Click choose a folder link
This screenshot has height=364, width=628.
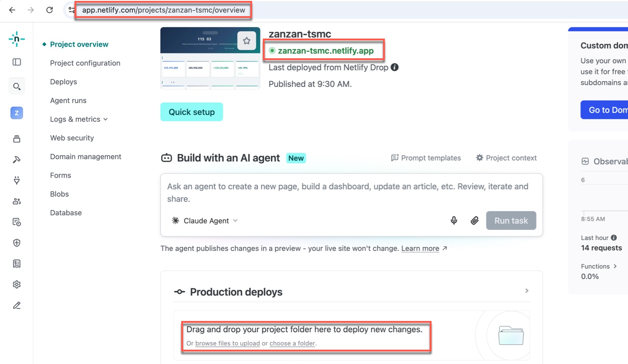292,343
